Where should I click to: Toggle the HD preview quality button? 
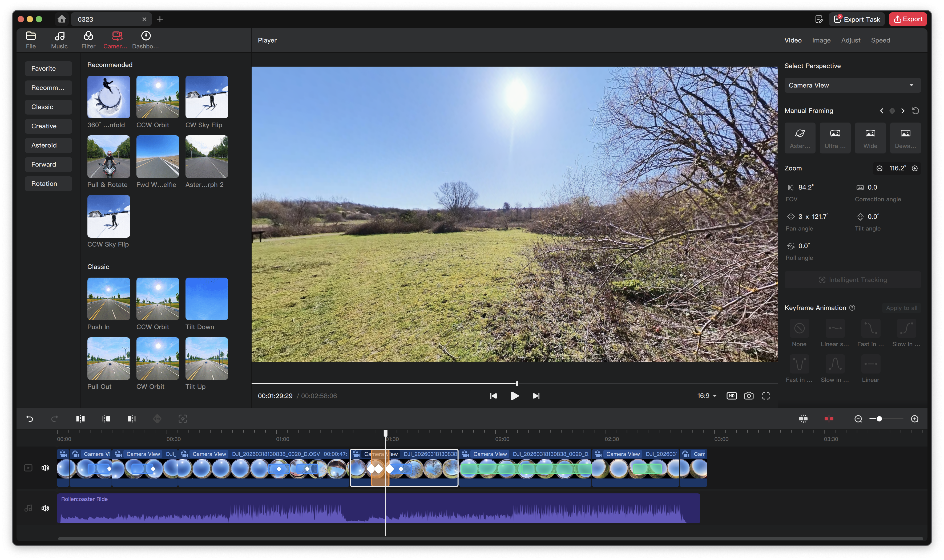[732, 396]
